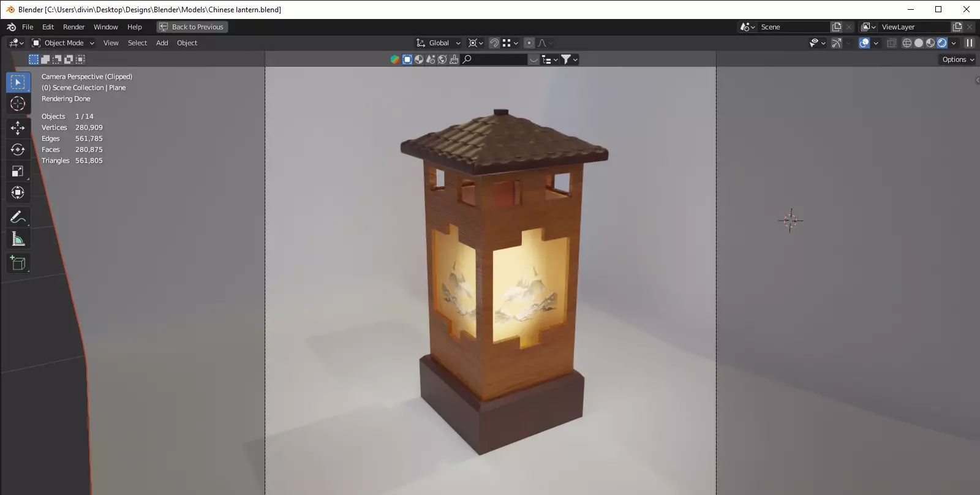Click the scene cone-and-sphere icon above the viewport
Screen dimensions: 980x495
click(x=431, y=59)
